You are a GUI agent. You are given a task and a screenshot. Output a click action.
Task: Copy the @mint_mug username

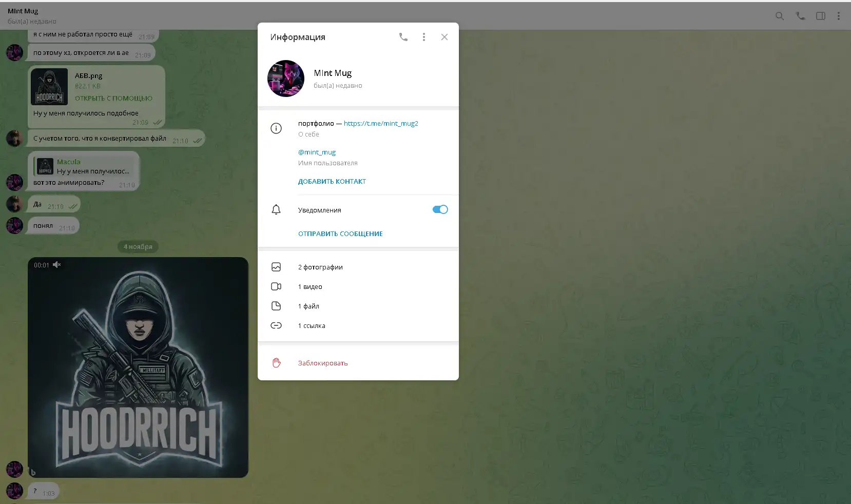(x=317, y=152)
